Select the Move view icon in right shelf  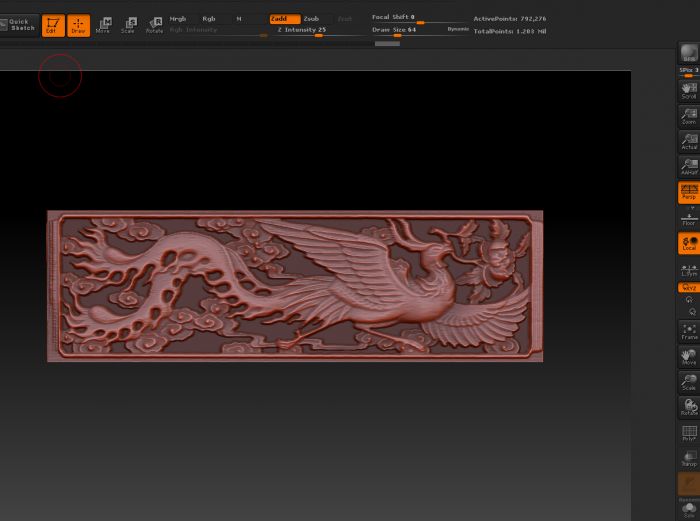coord(689,357)
